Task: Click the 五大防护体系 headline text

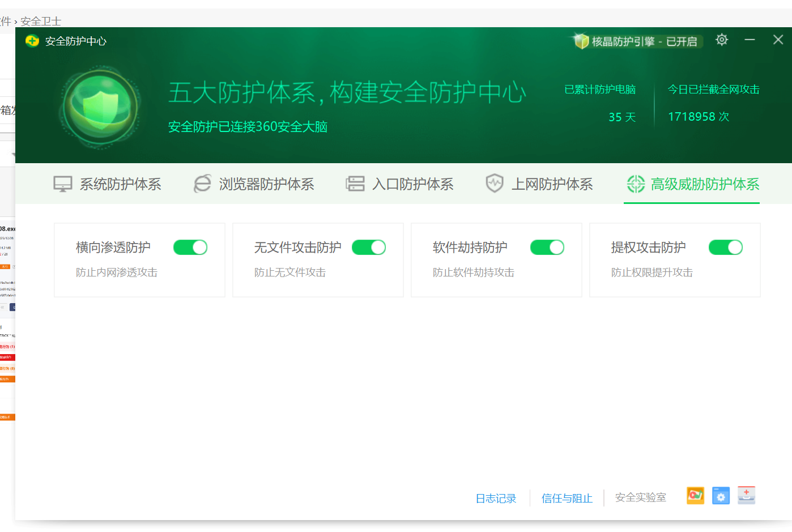Action: [x=347, y=92]
